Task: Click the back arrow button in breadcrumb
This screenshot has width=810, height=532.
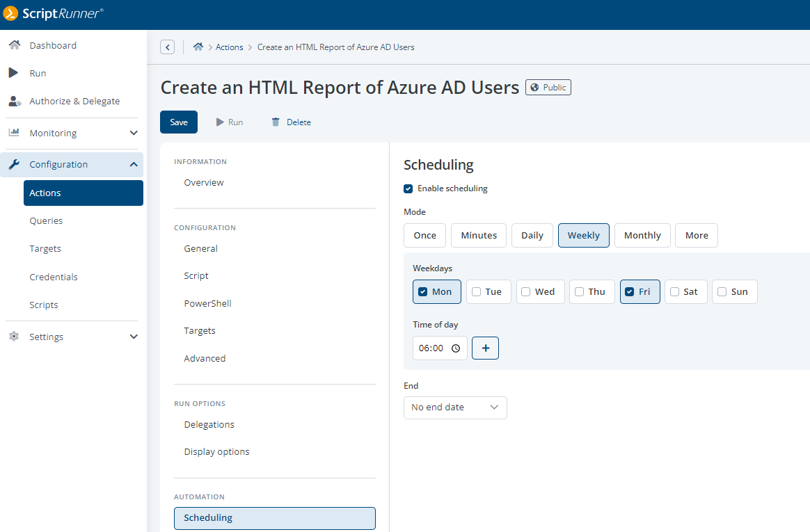Action: pyautogui.click(x=168, y=47)
